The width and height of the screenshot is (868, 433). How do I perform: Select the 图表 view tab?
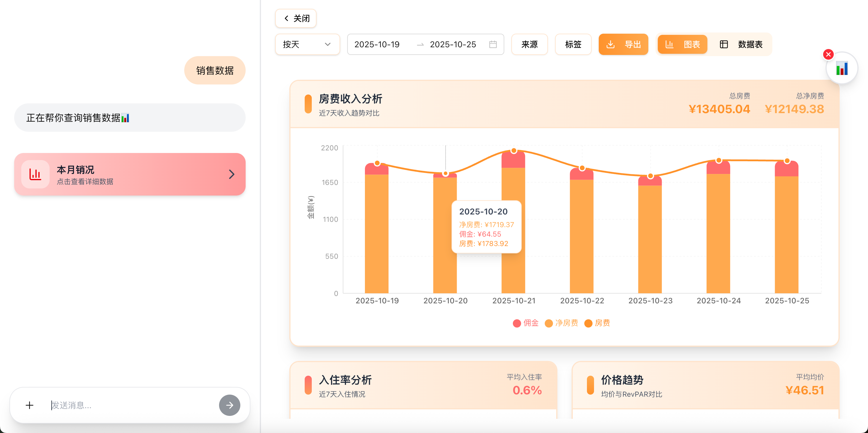[x=682, y=44]
